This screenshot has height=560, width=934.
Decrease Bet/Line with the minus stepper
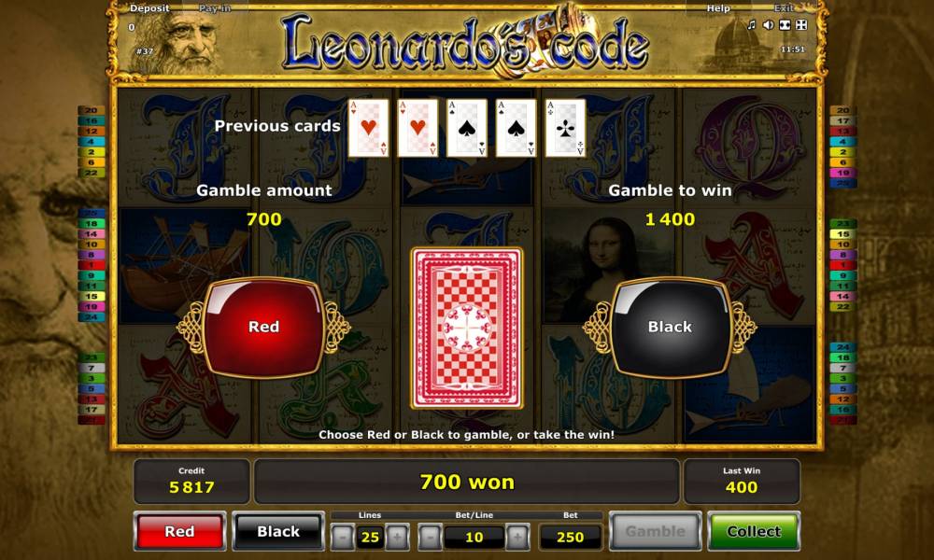(x=430, y=537)
